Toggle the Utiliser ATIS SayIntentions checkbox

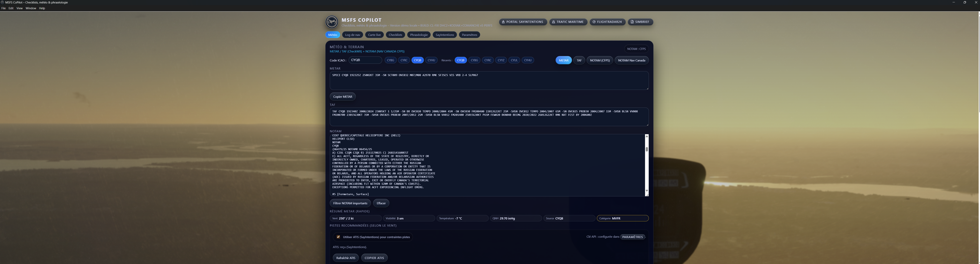click(x=338, y=237)
